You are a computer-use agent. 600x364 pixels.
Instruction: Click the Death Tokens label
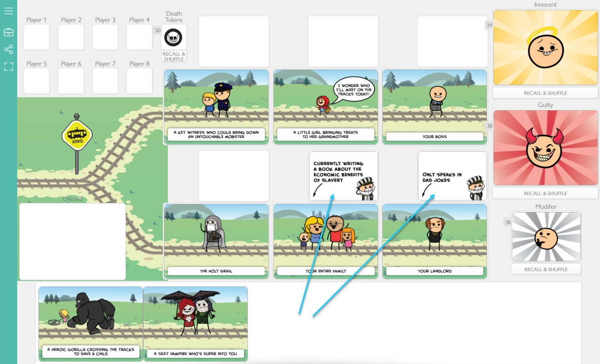[x=174, y=17]
